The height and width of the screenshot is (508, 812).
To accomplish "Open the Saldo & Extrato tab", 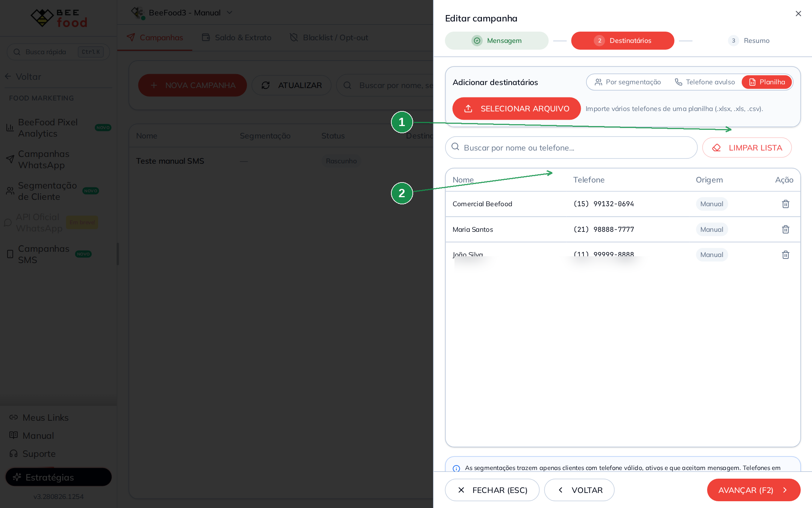I will [236, 38].
